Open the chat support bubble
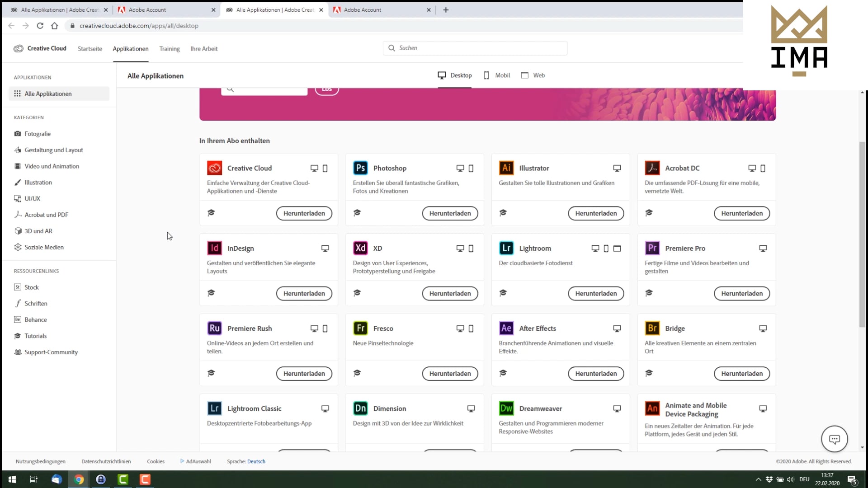 (834, 439)
